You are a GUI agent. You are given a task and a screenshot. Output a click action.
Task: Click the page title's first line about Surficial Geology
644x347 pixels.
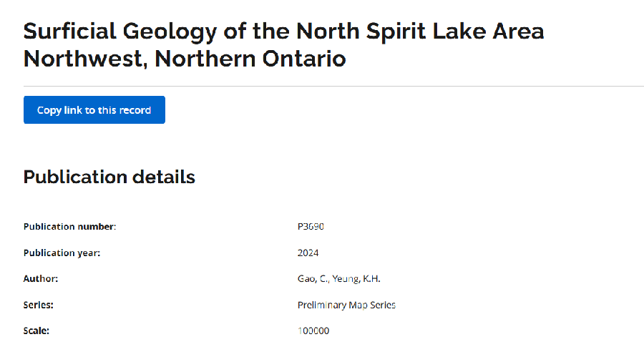coord(283,31)
